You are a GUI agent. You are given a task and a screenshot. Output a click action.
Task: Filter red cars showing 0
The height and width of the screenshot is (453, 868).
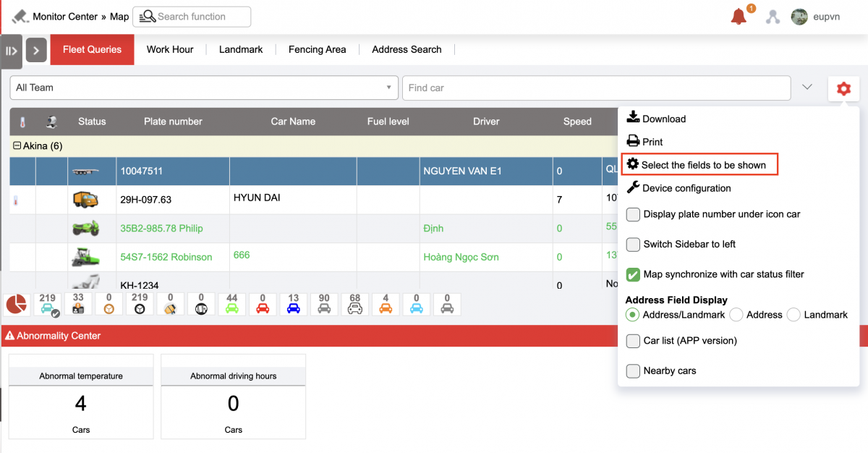point(263,304)
